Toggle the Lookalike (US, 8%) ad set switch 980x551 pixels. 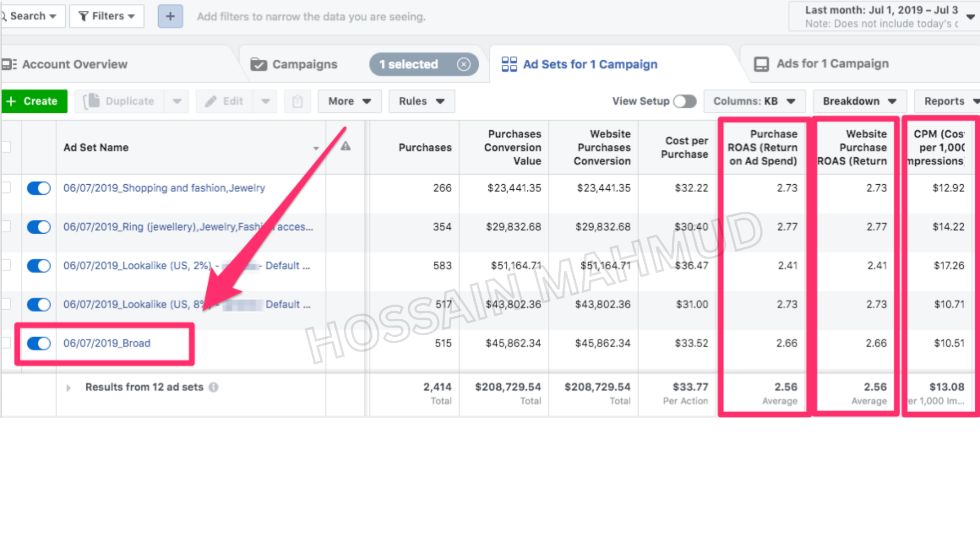tap(39, 305)
